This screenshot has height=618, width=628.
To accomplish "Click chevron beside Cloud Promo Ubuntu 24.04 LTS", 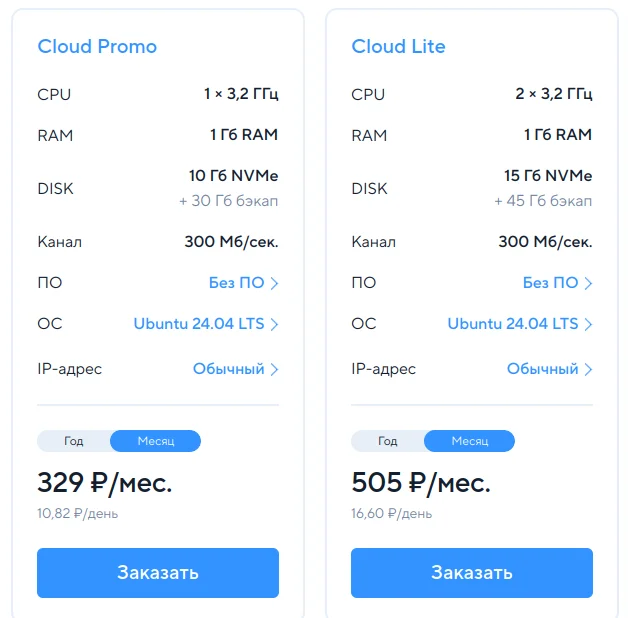I will (274, 324).
